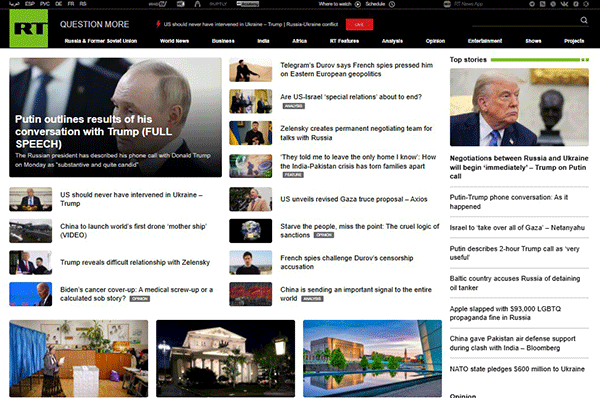Open the Entertainment section
600x398 pixels.
pyautogui.click(x=485, y=41)
